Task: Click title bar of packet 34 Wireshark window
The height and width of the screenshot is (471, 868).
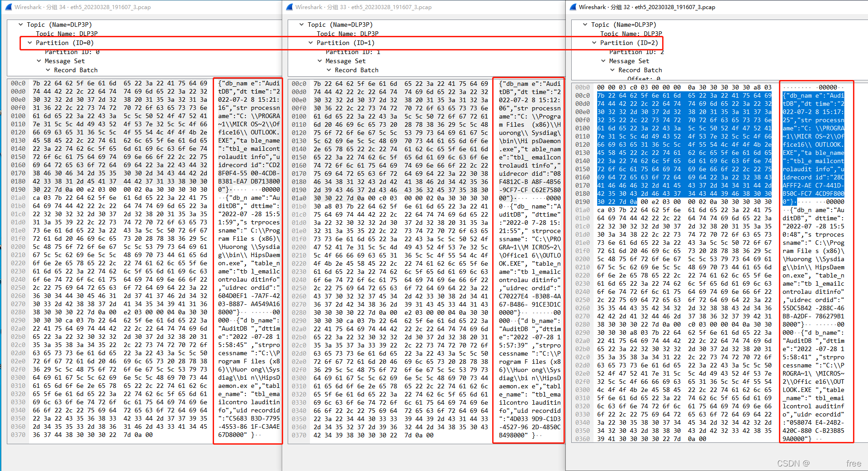Action: 141,7
